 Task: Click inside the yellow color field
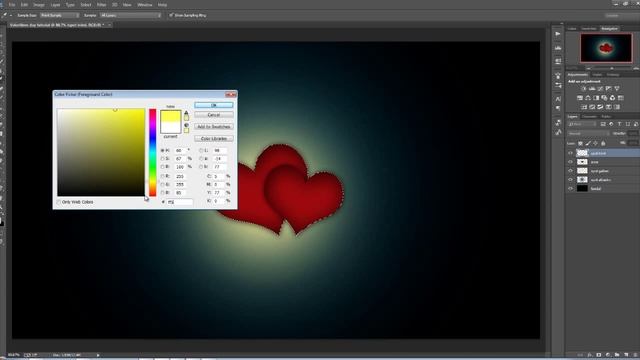click(x=101, y=152)
